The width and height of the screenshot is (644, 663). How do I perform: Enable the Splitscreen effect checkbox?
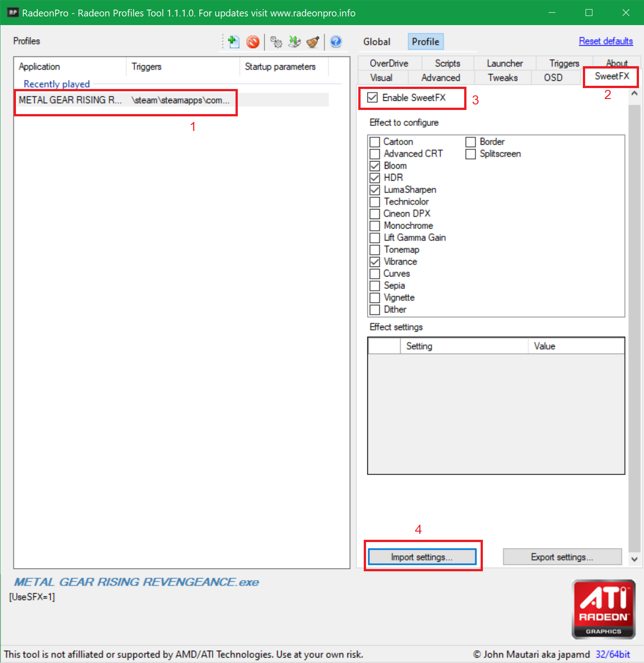471,154
